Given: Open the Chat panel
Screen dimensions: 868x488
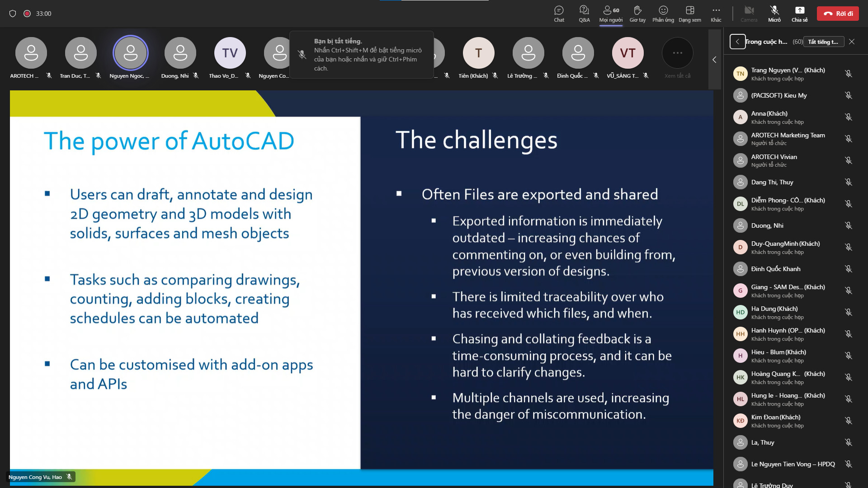Looking at the screenshot, I should pyautogui.click(x=559, y=14).
